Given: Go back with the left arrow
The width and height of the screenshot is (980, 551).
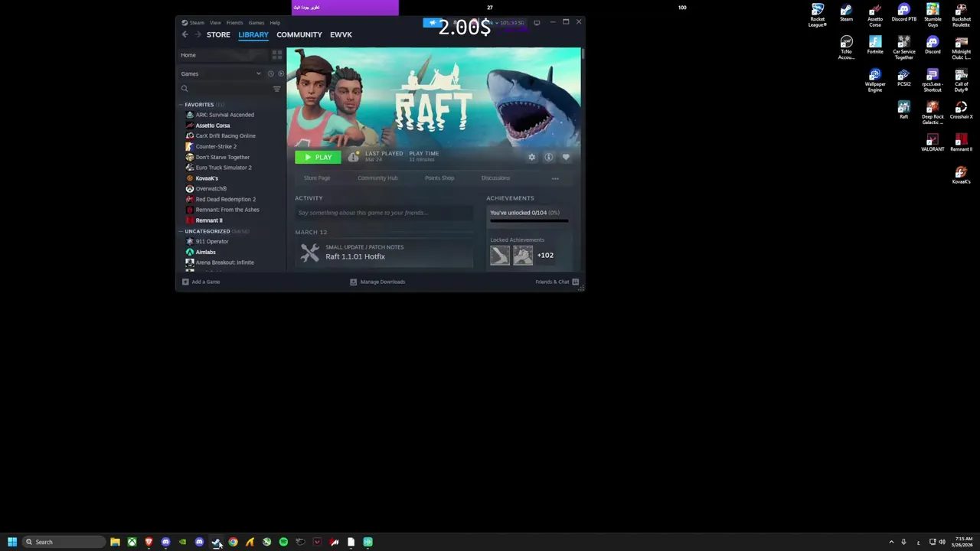Looking at the screenshot, I should [x=185, y=34].
